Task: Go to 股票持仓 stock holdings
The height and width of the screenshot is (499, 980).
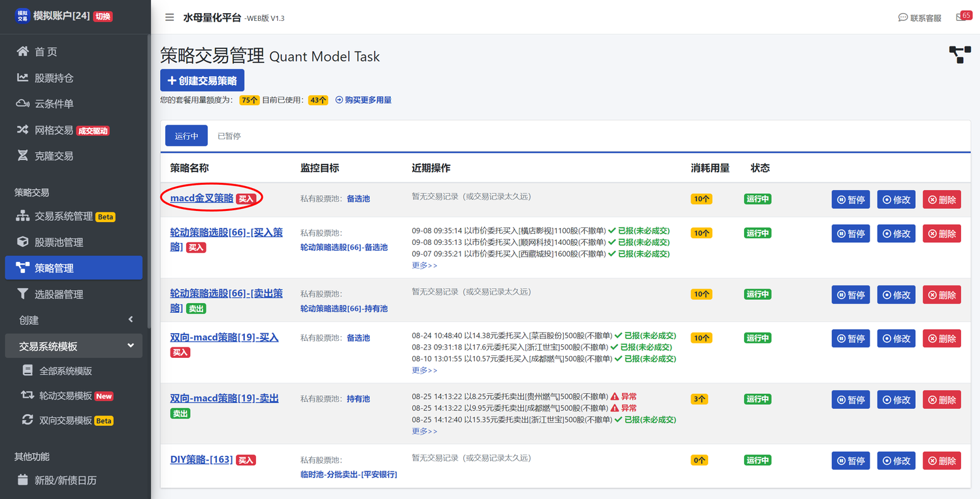Action: (x=54, y=78)
